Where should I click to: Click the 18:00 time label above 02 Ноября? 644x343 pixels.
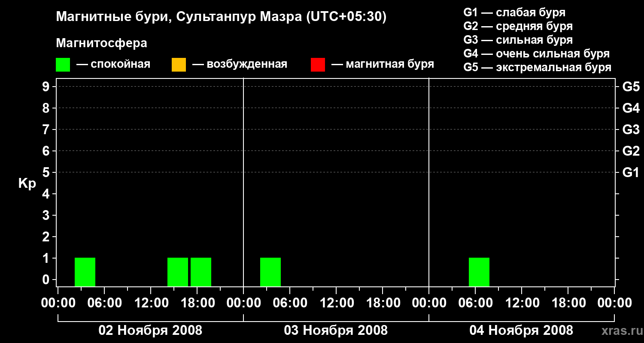tap(197, 303)
